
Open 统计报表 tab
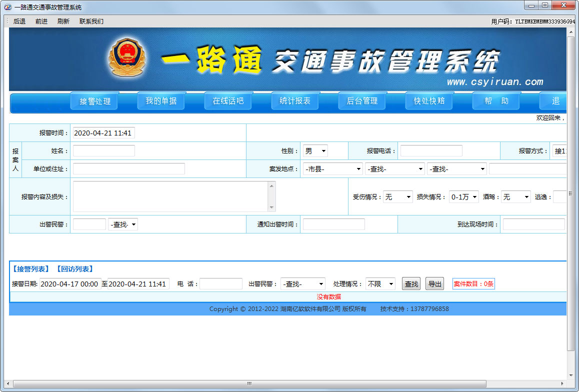295,101
